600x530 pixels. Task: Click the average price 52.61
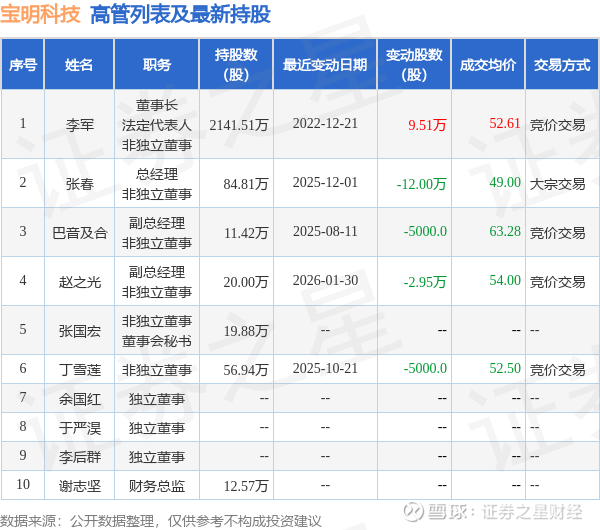tap(505, 123)
